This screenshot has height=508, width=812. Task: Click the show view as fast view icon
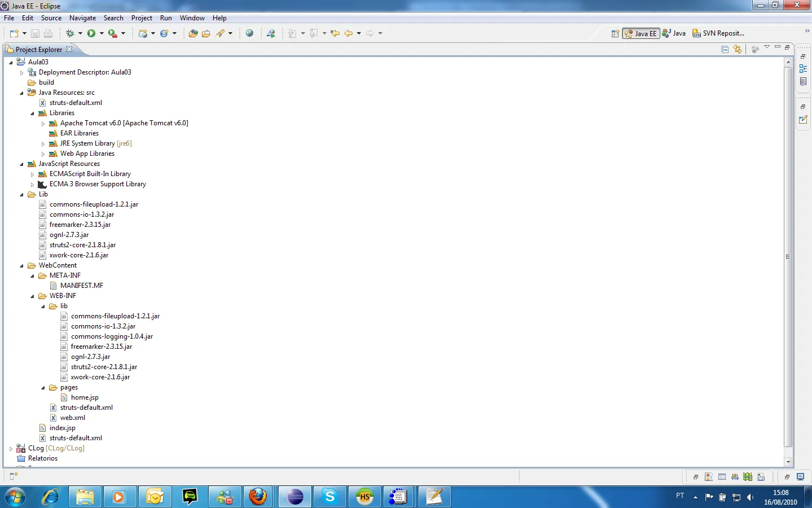click(14, 476)
